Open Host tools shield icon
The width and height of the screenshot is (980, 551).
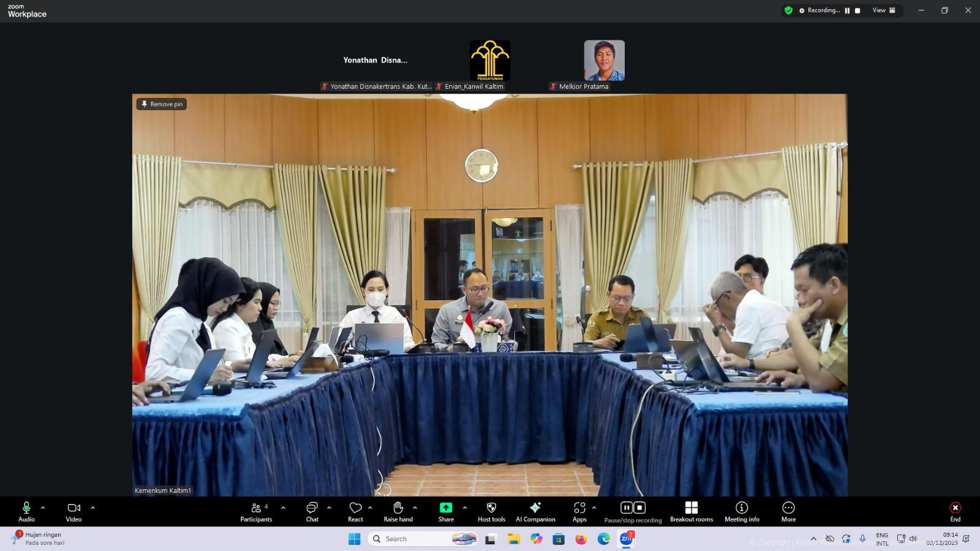(491, 508)
